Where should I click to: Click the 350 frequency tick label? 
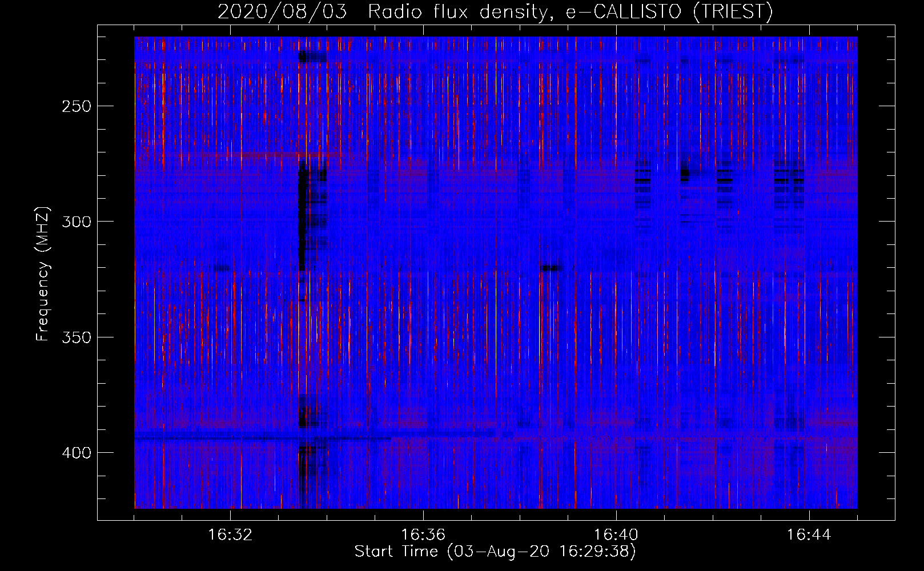77,337
